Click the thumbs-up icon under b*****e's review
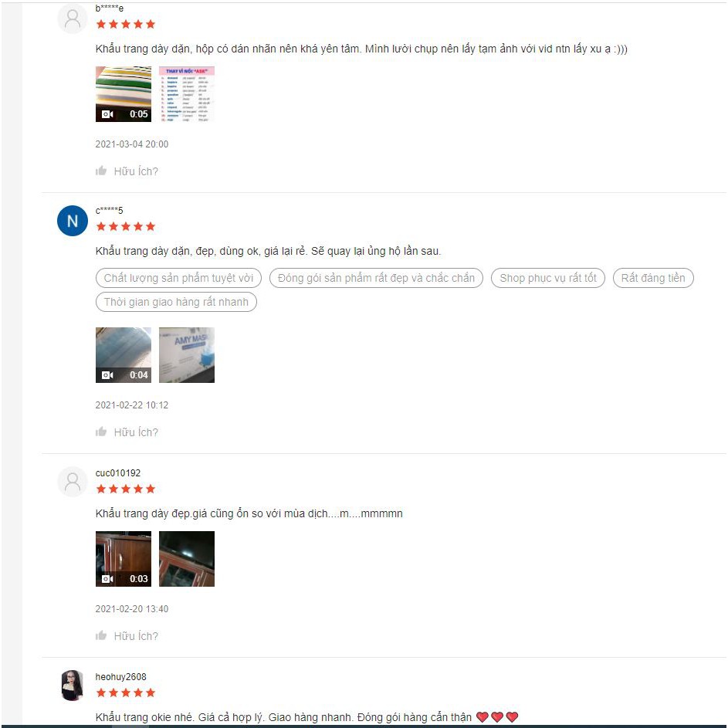 coord(101,171)
